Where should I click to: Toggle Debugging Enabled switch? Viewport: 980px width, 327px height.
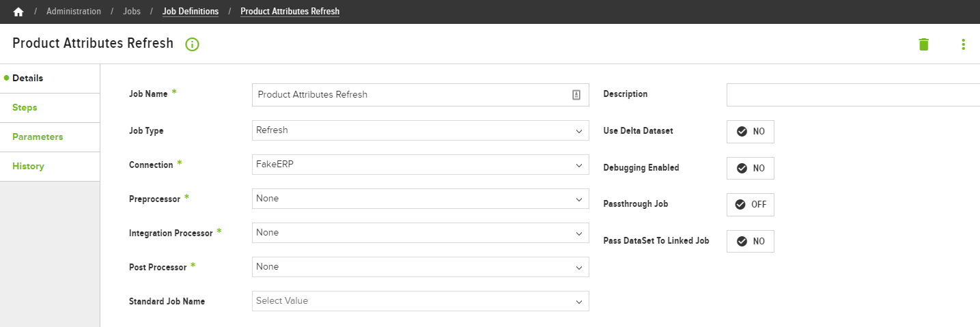(x=751, y=168)
